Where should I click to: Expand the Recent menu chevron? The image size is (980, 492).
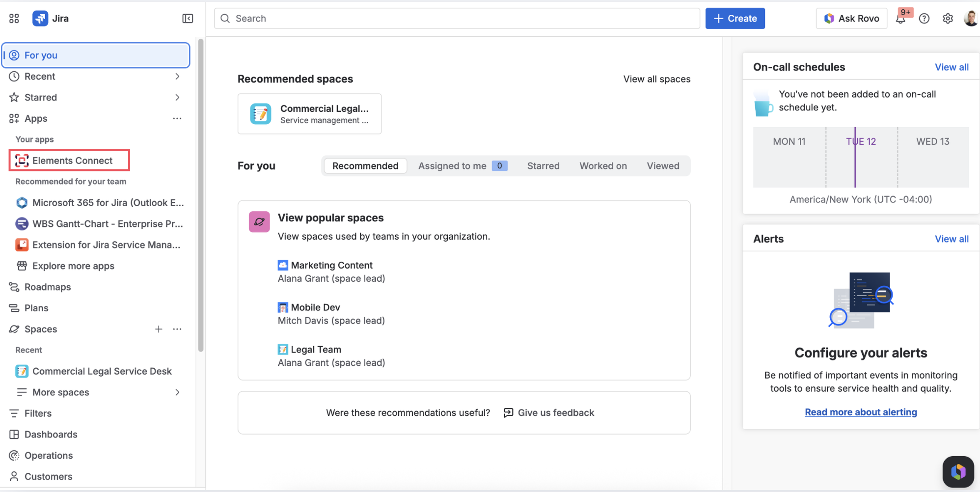point(177,77)
